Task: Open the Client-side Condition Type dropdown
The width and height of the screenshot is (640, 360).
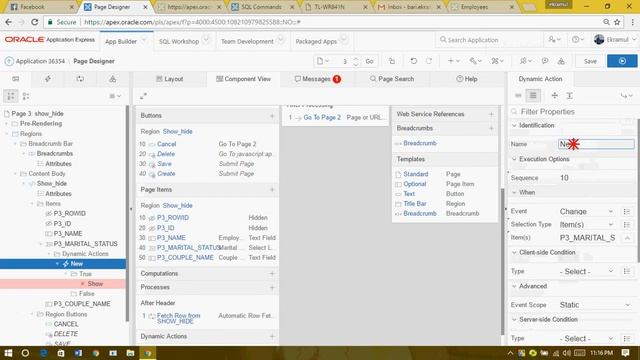Action: (587, 271)
